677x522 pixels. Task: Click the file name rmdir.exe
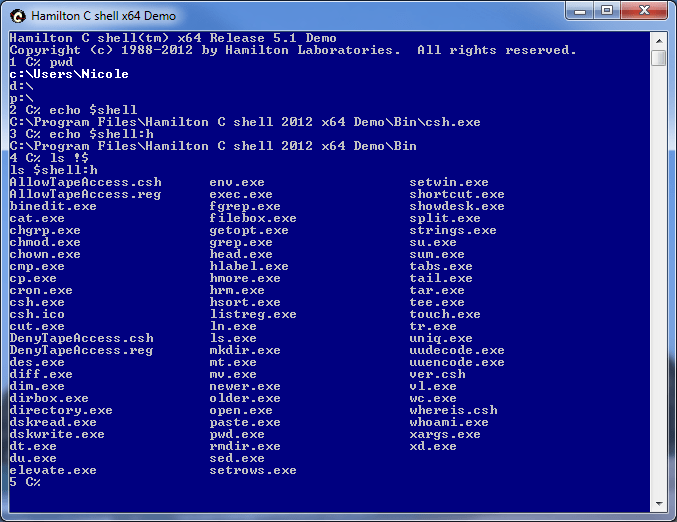click(x=245, y=446)
